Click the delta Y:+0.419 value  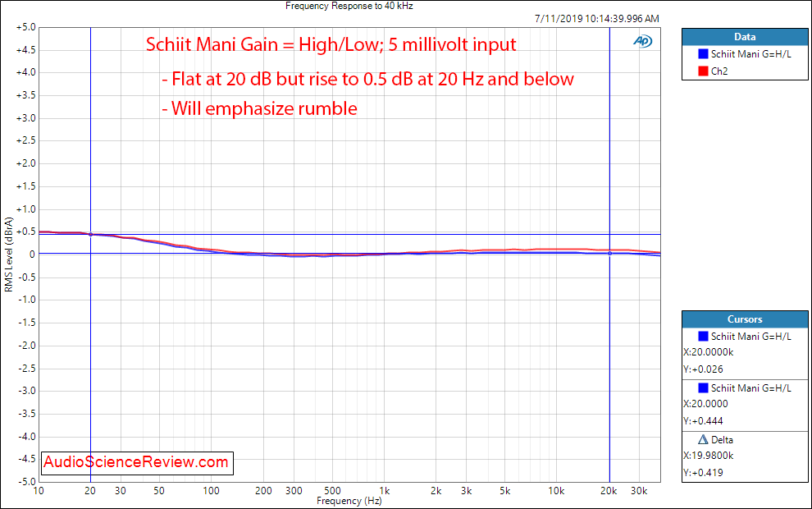[x=703, y=473]
